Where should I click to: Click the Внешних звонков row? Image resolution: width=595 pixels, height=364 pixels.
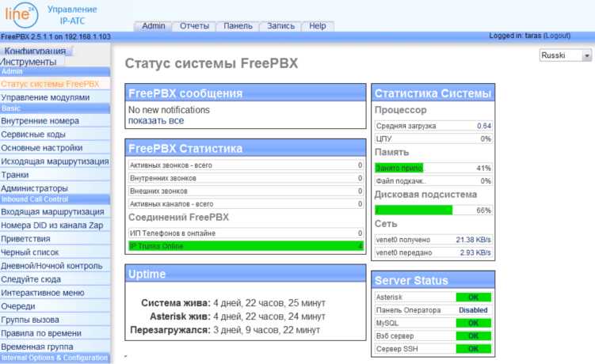click(246, 191)
